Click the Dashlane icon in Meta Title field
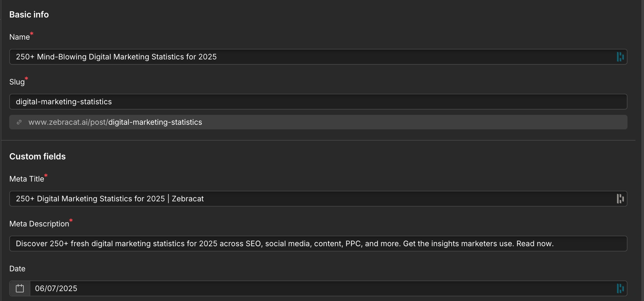644x301 pixels. [620, 199]
